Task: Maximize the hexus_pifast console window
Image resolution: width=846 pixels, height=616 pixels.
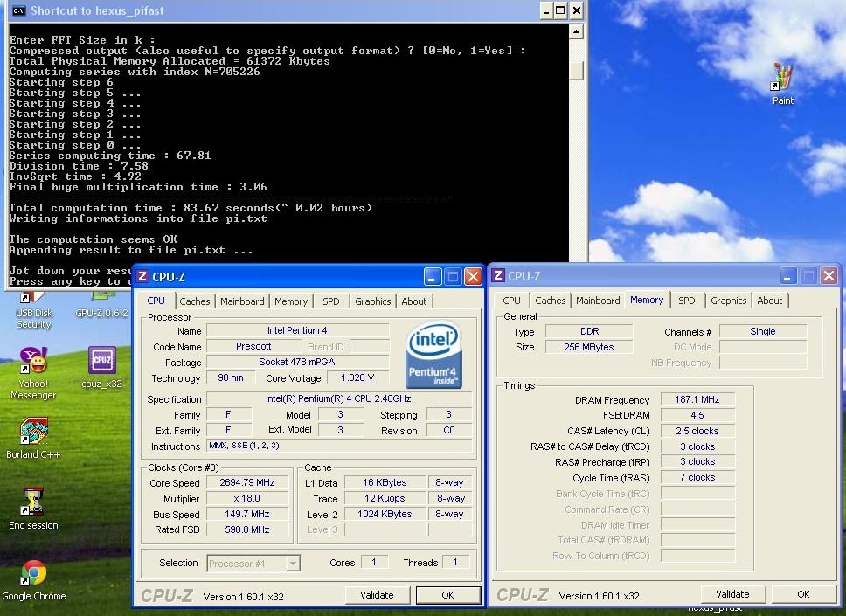Action: [x=561, y=10]
